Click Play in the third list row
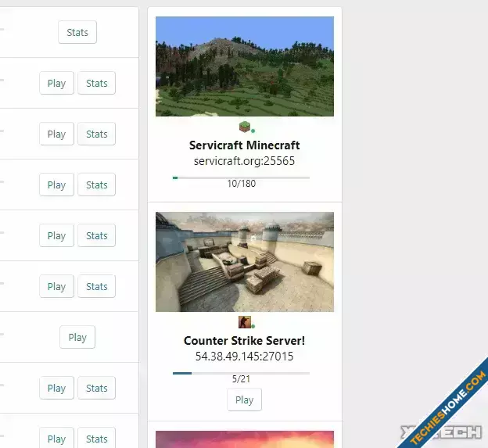Screen dimensions: 488x448 (56, 134)
